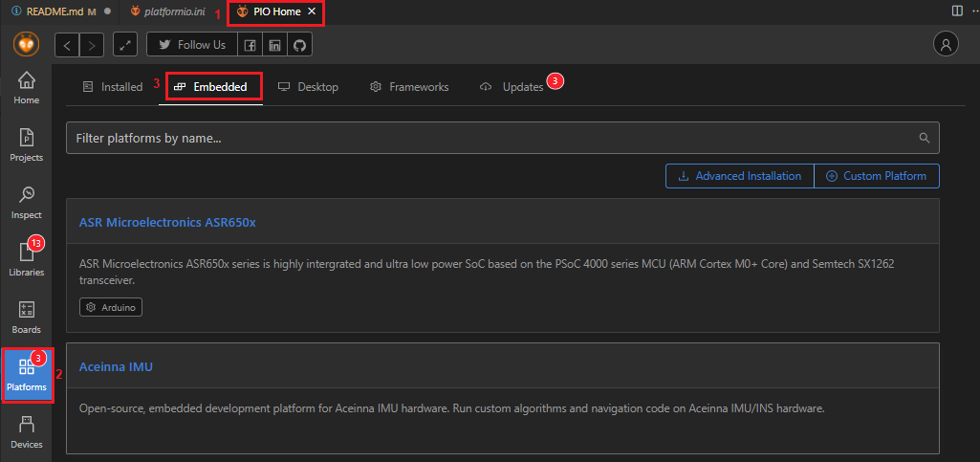980x462 pixels.
Task: Go to Home in the sidebar
Action: pyautogui.click(x=26, y=88)
